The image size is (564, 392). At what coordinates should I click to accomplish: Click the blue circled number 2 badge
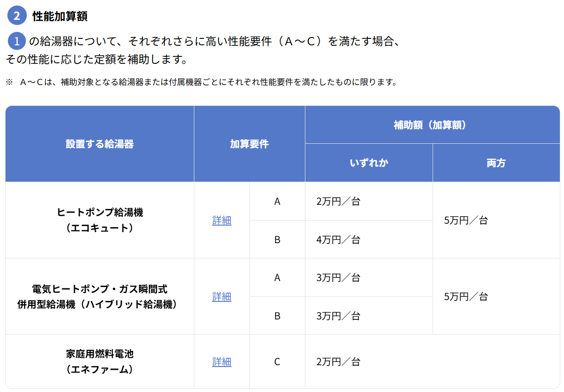(17, 16)
